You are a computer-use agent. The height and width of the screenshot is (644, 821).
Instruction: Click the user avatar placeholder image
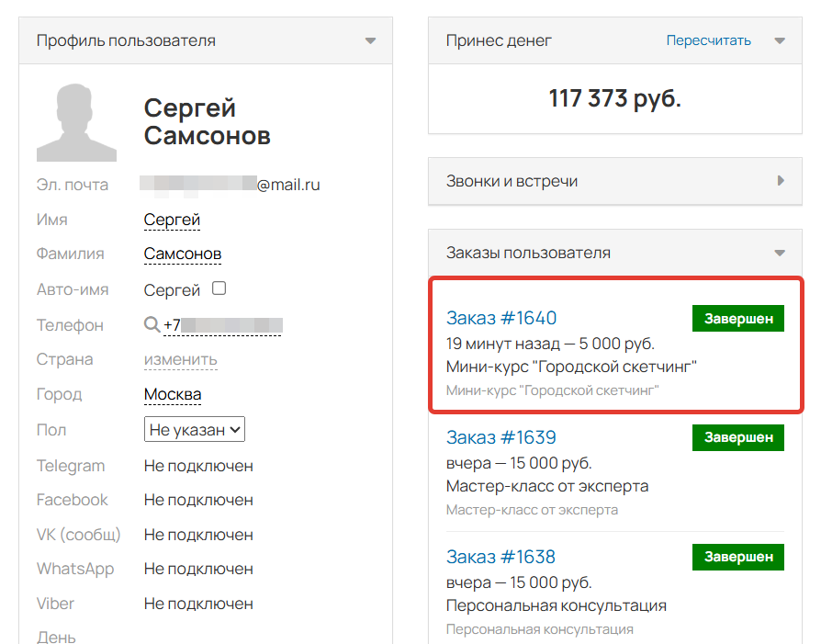[x=76, y=122]
